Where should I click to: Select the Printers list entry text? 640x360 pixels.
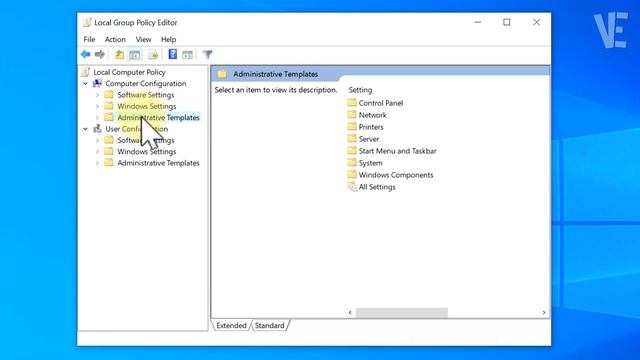(371, 127)
